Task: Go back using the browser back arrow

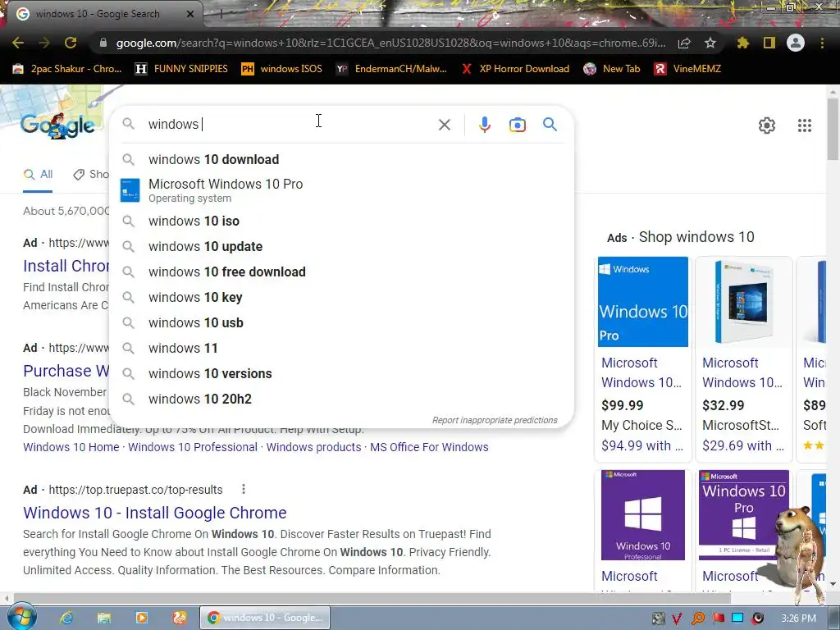Action: [x=18, y=43]
